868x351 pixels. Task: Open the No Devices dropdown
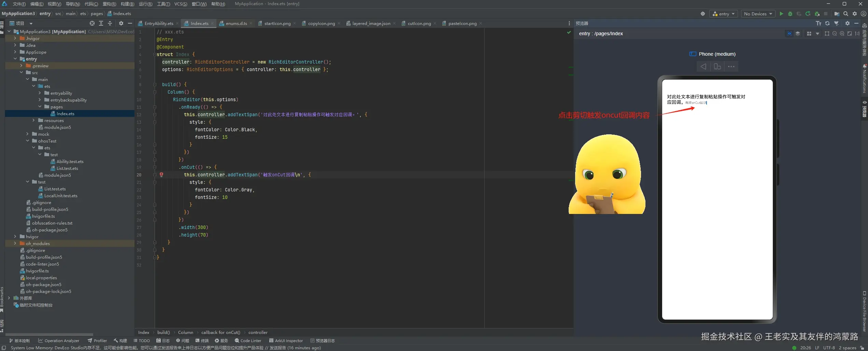tap(758, 14)
